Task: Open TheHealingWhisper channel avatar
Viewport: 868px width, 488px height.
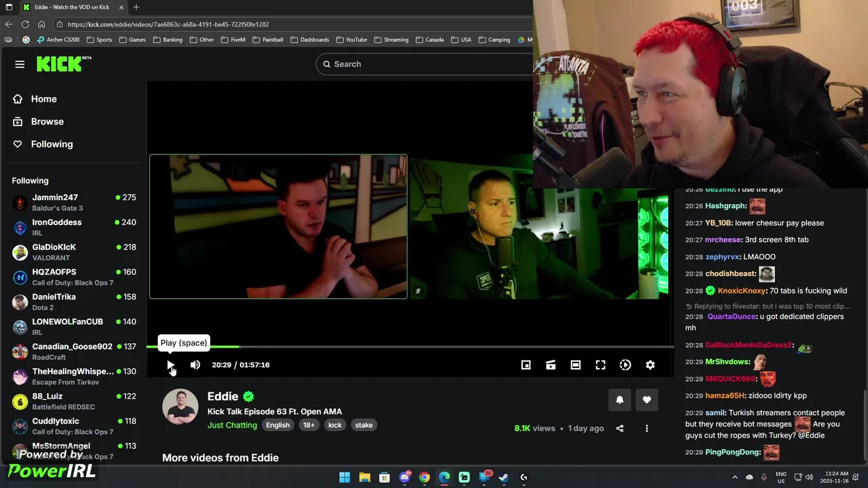Action: coord(20,376)
